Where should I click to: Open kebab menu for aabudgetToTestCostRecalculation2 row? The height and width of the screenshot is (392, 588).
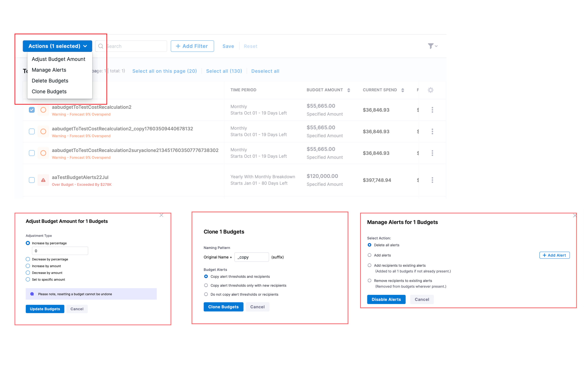432,110
